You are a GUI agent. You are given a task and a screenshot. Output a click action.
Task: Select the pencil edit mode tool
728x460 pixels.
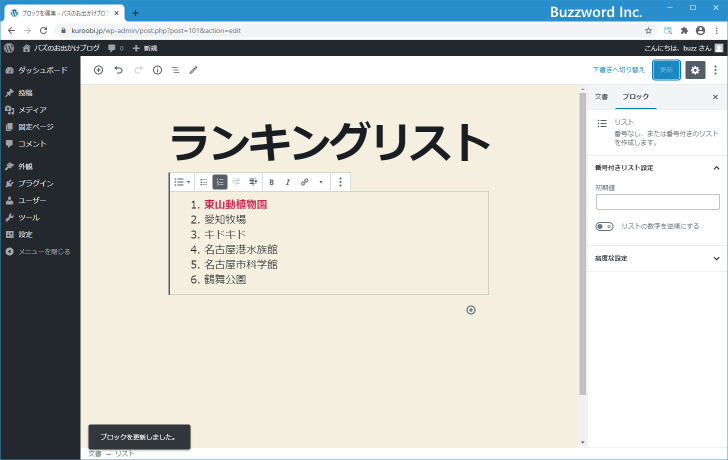(194, 70)
